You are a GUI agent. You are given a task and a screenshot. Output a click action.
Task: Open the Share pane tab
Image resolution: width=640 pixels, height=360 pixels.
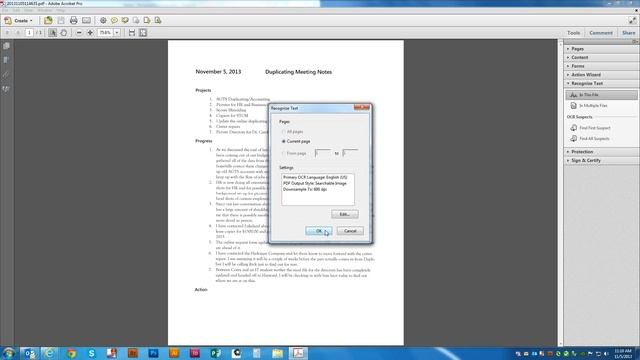coord(629,33)
